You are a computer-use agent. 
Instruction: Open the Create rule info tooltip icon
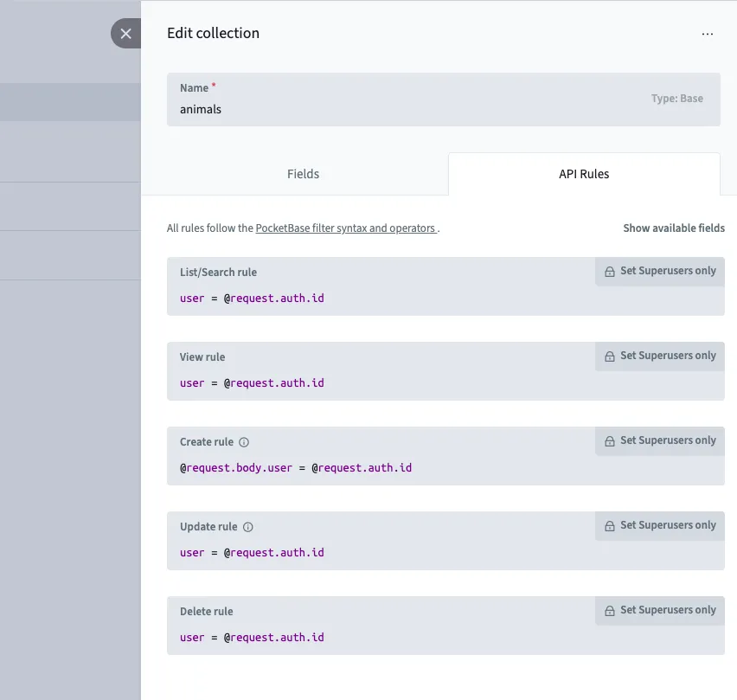tap(242, 441)
